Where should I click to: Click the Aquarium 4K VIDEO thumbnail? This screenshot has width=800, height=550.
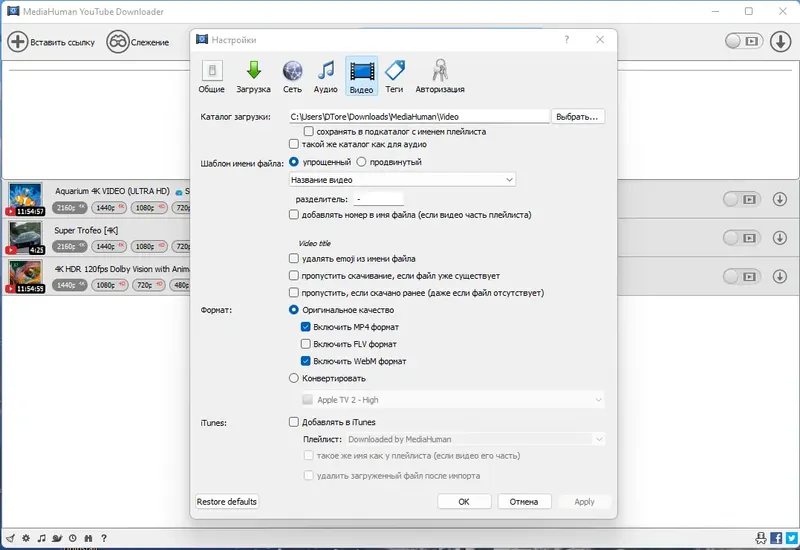point(25,199)
